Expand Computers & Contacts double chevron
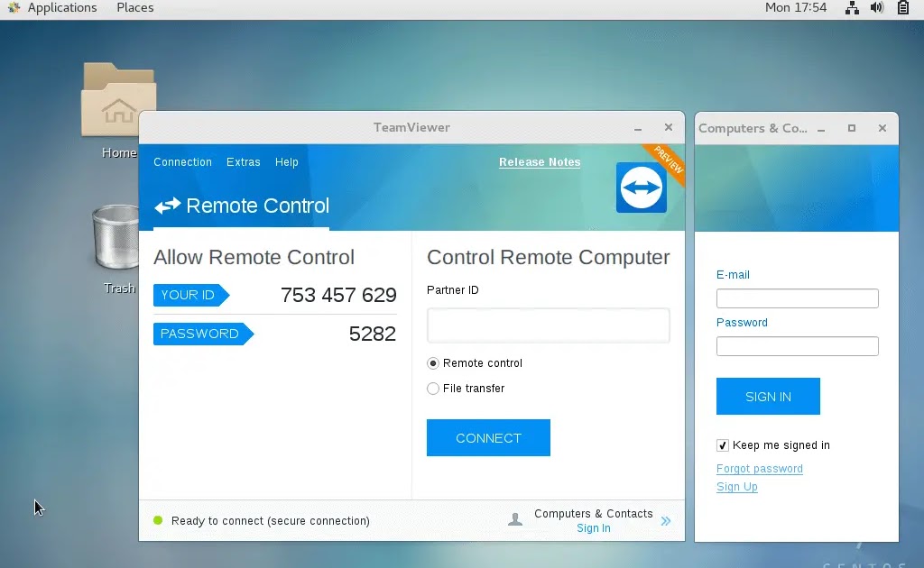The image size is (924, 568). [x=666, y=521]
